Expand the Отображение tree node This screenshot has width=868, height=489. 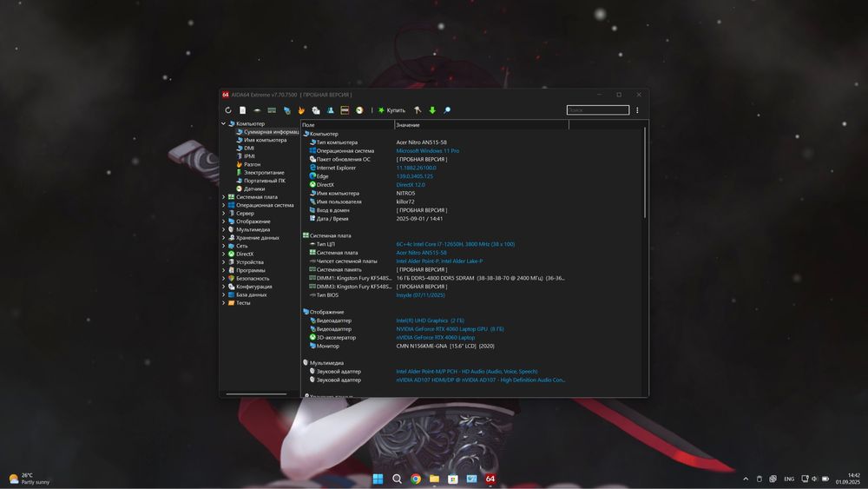click(x=224, y=221)
